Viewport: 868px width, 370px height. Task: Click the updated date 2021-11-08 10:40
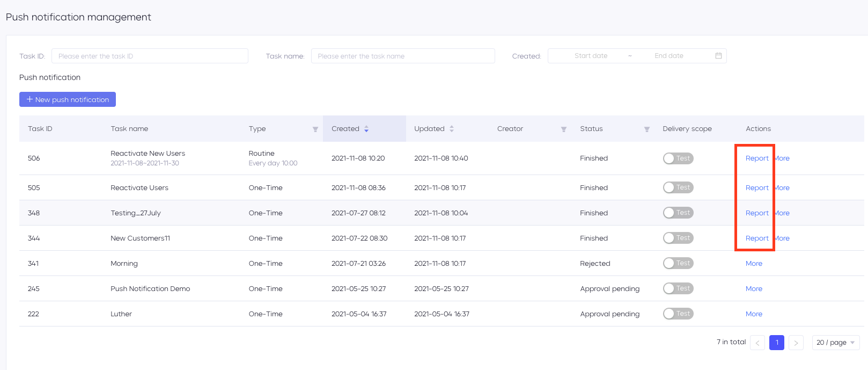coord(441,158)
